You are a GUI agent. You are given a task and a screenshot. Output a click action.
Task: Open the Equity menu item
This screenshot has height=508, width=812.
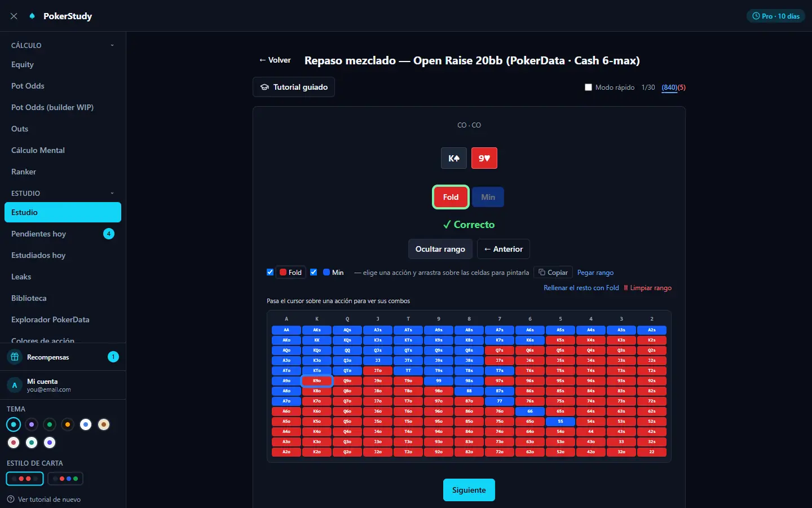click(x=63, y=64)
